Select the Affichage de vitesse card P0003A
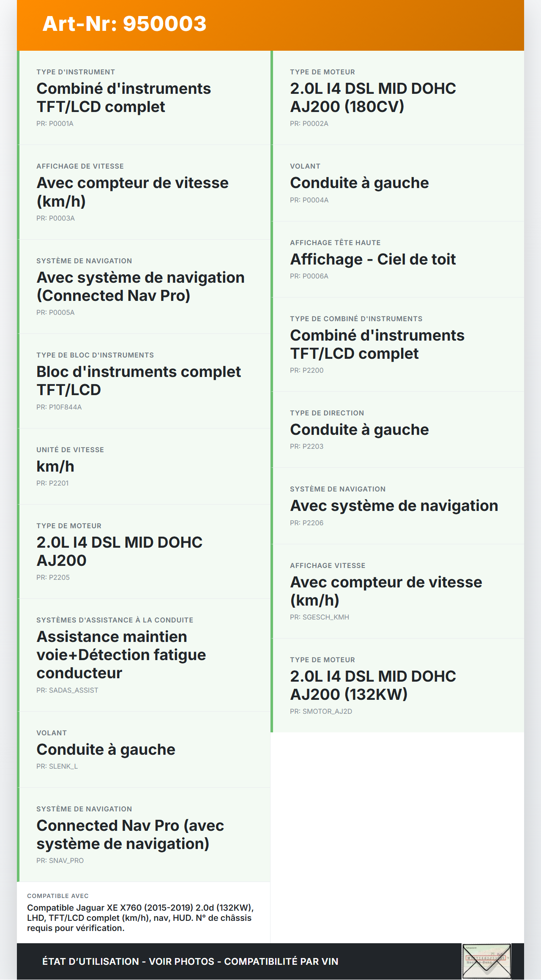The image size is (541, 980). click(x=144, y=192)
